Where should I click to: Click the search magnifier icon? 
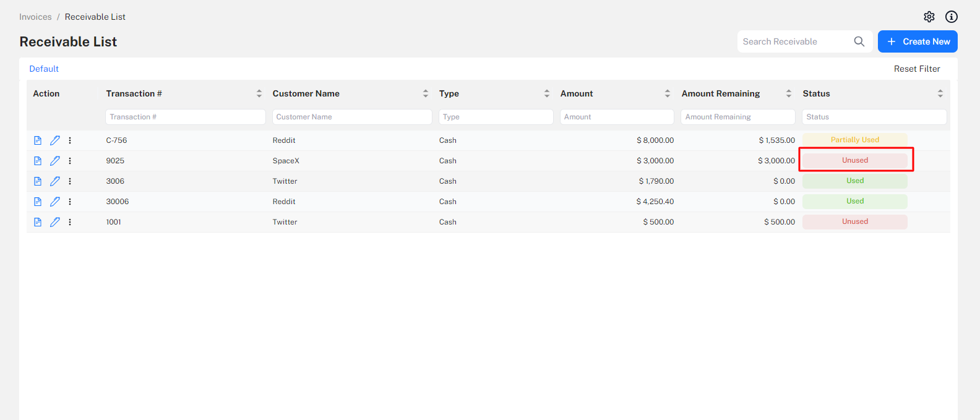(859, 41)
